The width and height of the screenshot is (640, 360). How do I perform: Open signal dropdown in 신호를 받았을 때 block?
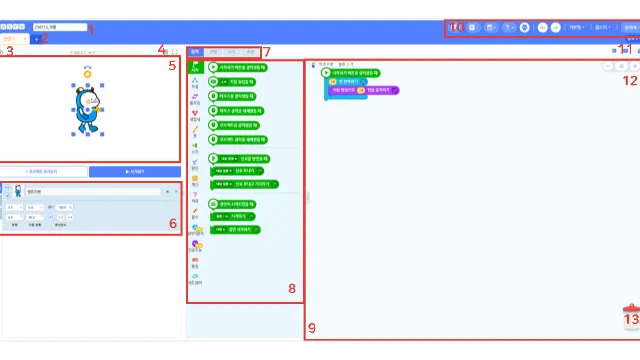tap(228, 159)
